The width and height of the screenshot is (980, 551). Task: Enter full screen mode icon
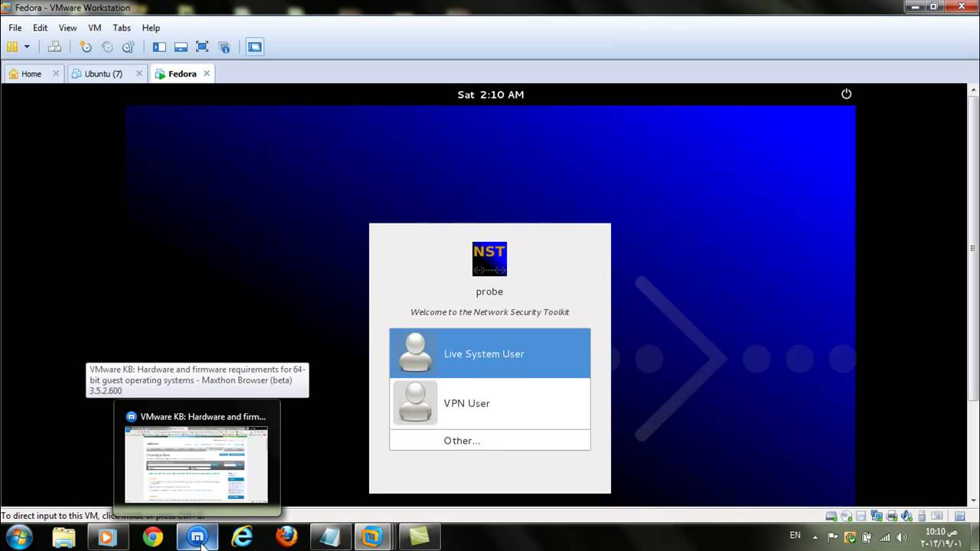(202, 47)
